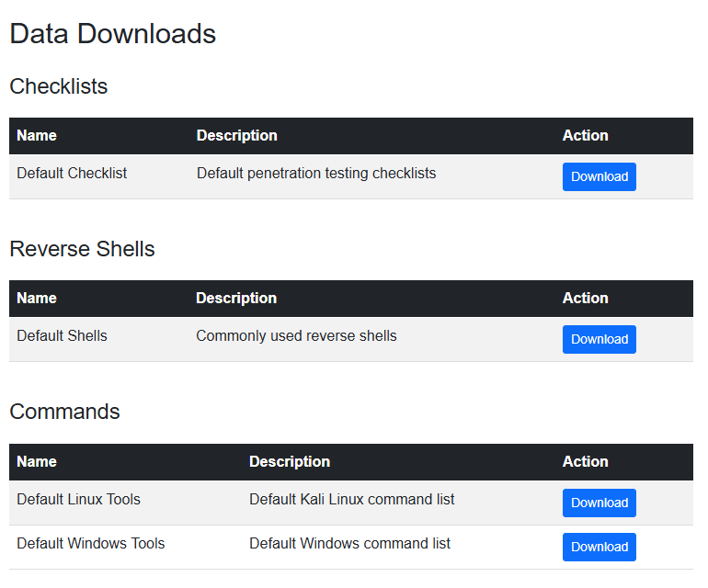Select the Default Checklist name cell
This screenshot has width=708, height=588.
click(72, 173)
